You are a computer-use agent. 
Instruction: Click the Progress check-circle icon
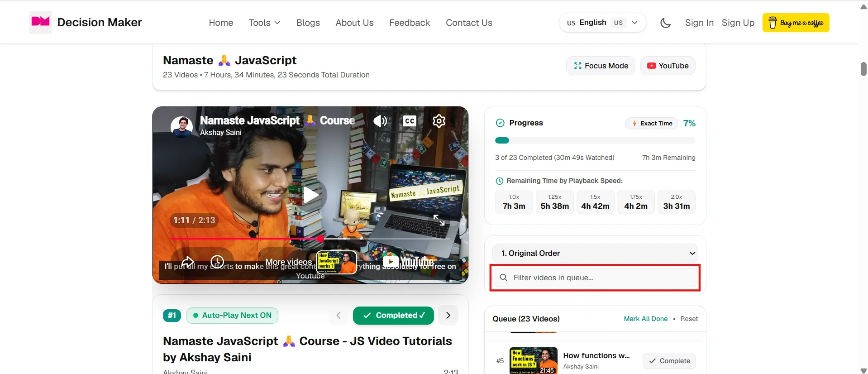click(x=500, y=123)
